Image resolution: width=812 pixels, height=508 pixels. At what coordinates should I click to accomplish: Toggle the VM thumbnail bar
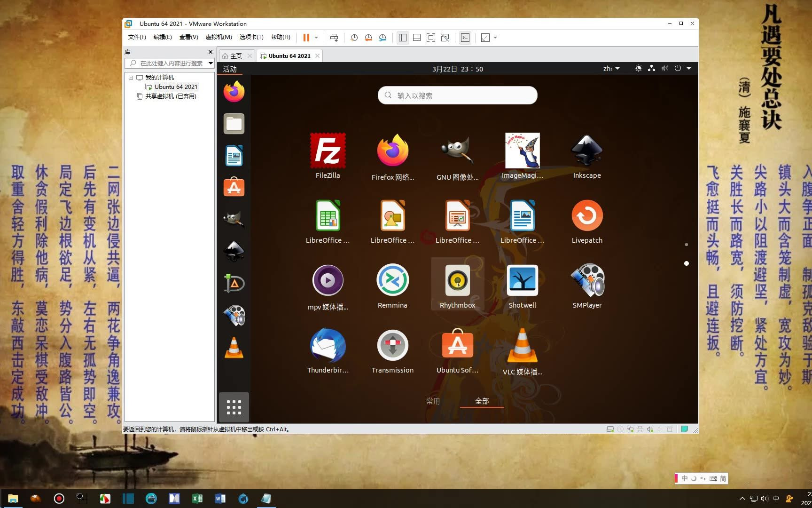click(x=417, y=38)
